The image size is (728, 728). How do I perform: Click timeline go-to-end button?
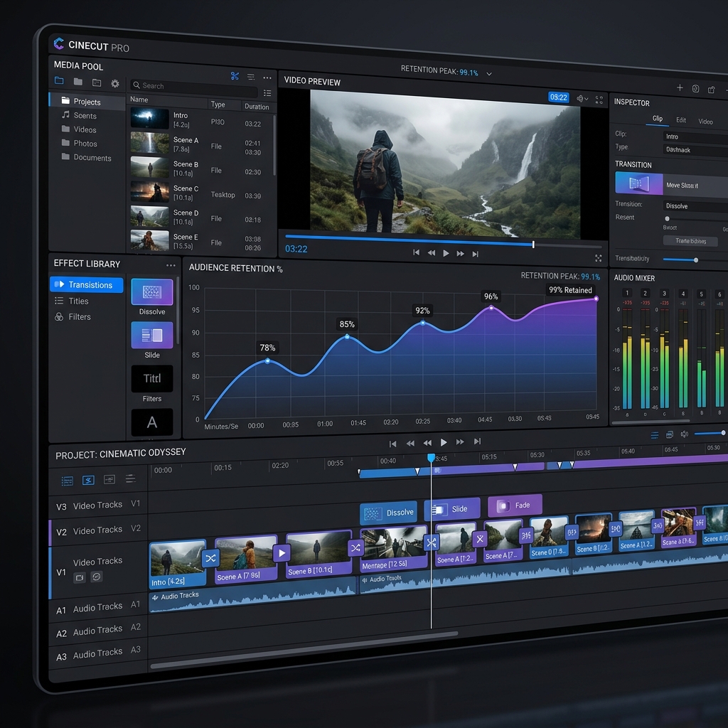point(477,441)
